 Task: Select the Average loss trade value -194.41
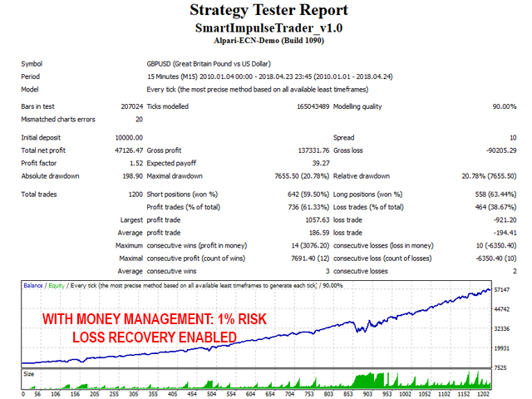(x=505, y=233)
